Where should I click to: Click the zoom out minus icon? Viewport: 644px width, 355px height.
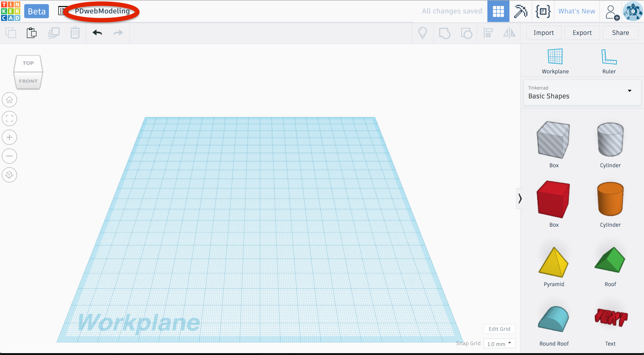point(10,156)
